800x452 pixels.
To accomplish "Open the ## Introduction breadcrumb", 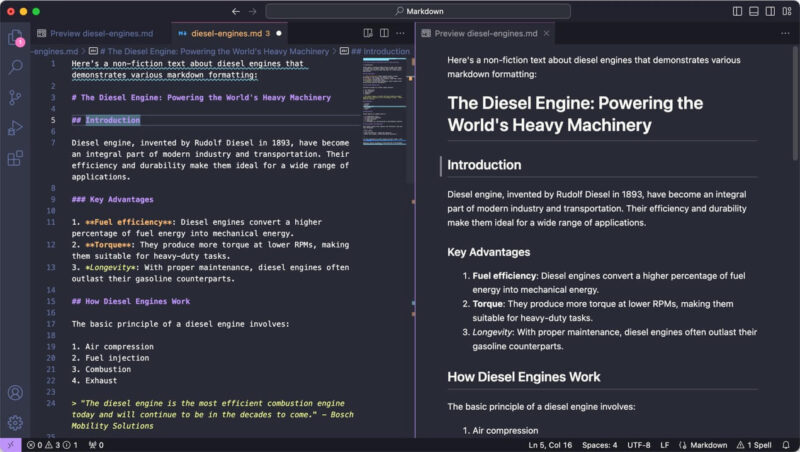I will (375, 51).
